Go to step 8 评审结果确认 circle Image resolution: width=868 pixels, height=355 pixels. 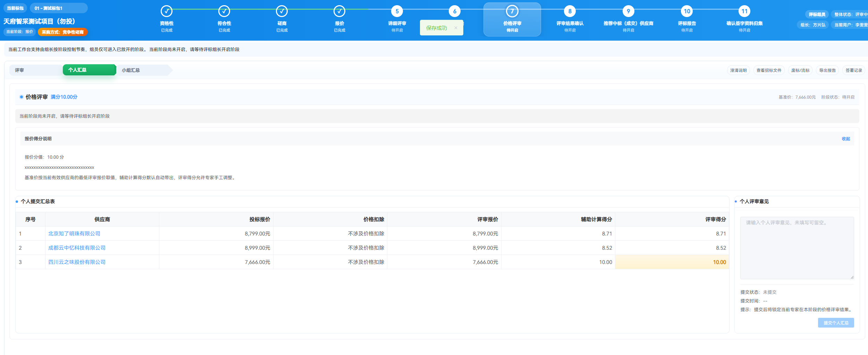[570, 11]
